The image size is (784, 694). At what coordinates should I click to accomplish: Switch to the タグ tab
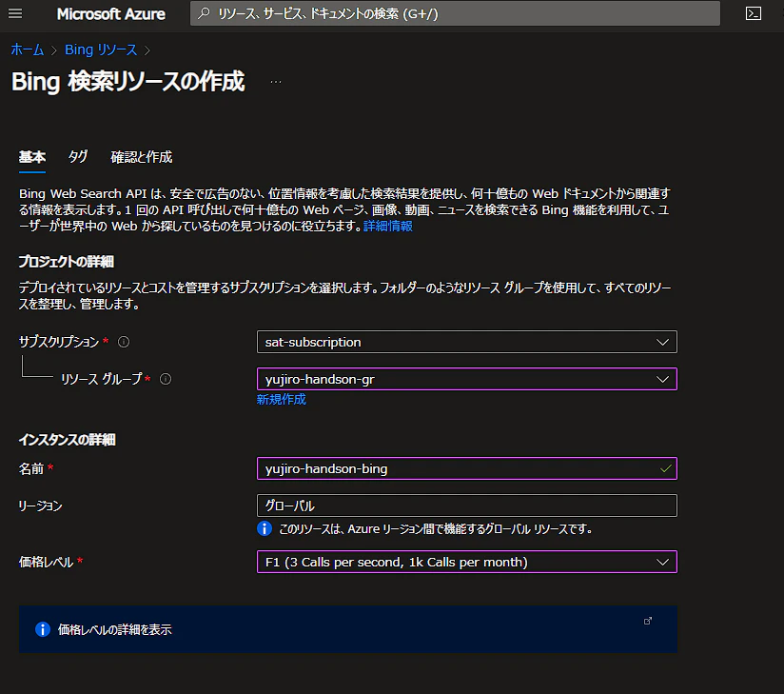[77, 157]
